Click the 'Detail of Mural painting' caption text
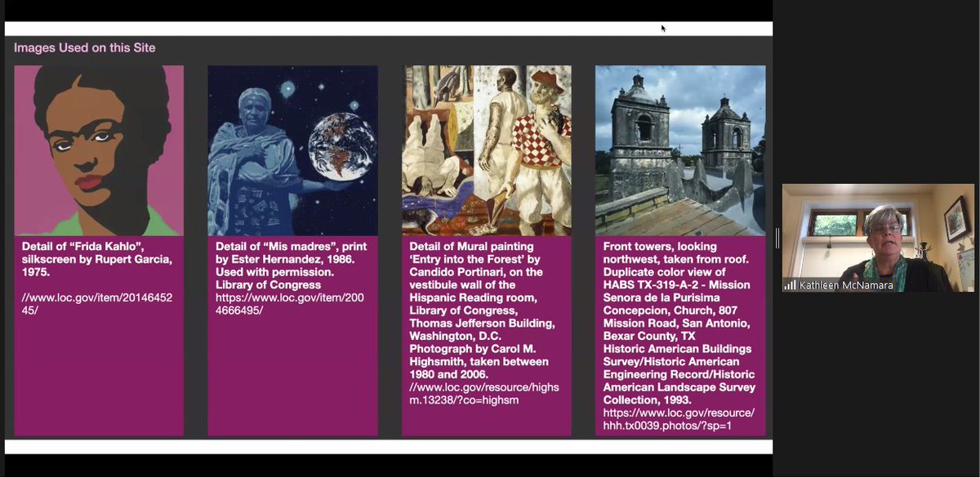This screenshot has height=478, width=980. pos(471,246)
